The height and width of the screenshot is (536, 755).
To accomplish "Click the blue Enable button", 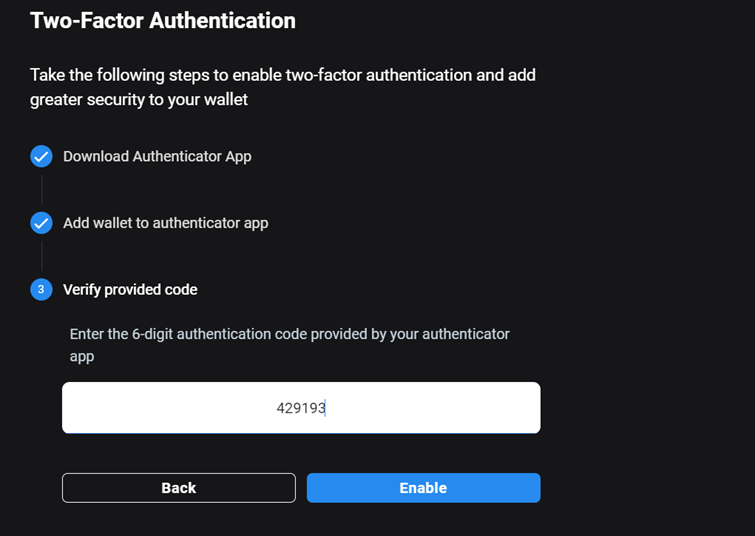I will pyautogui.click(x=424, y=488).
